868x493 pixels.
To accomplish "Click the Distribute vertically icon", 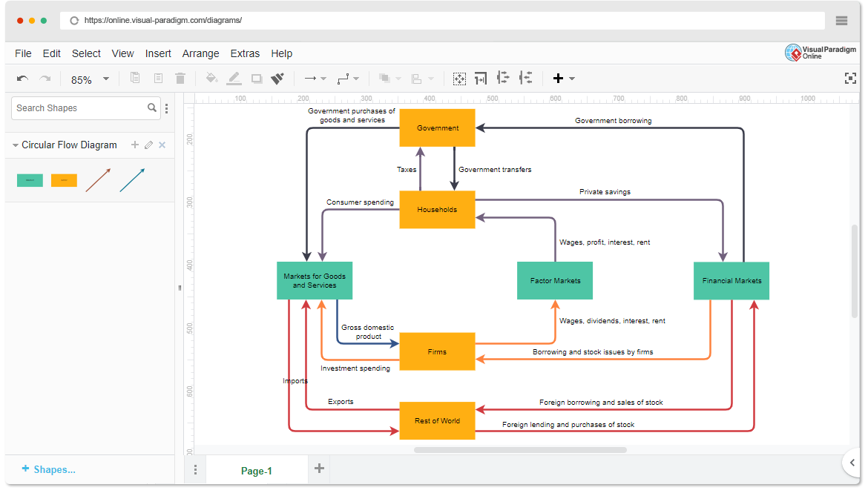I will coord(526,78).
